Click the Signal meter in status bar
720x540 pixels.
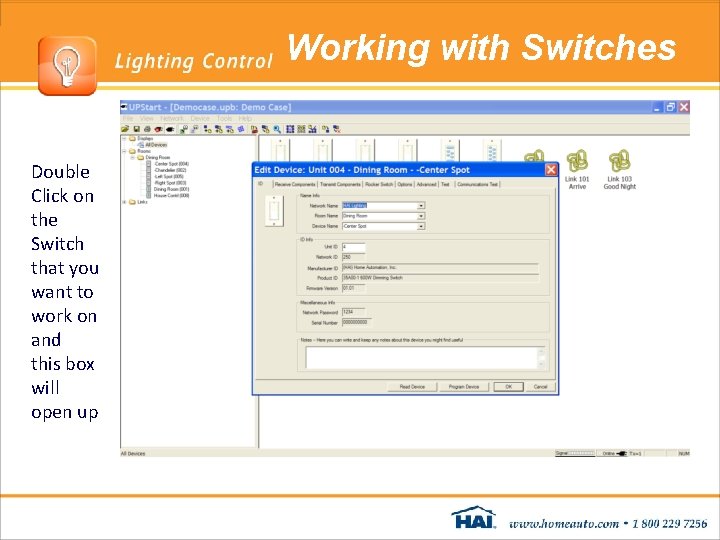click(575, 453)
